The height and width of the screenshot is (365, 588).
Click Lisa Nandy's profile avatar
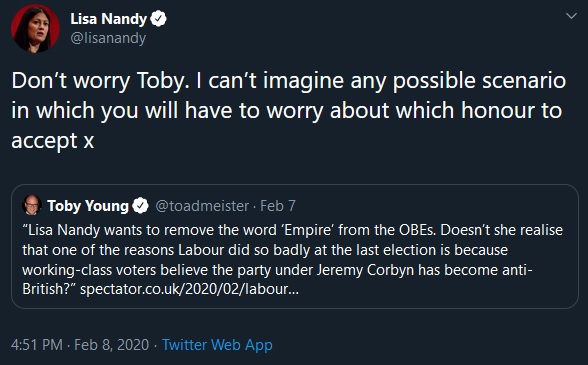coord(35,28)
